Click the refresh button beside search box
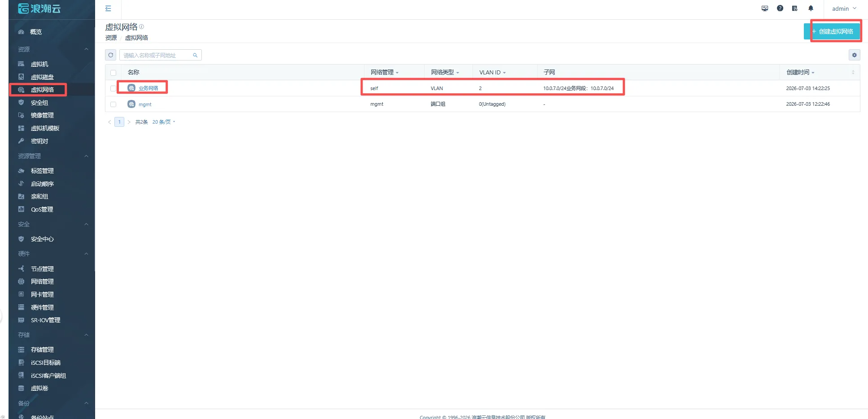This screenshot has height=419, width=868. [111, 55]
